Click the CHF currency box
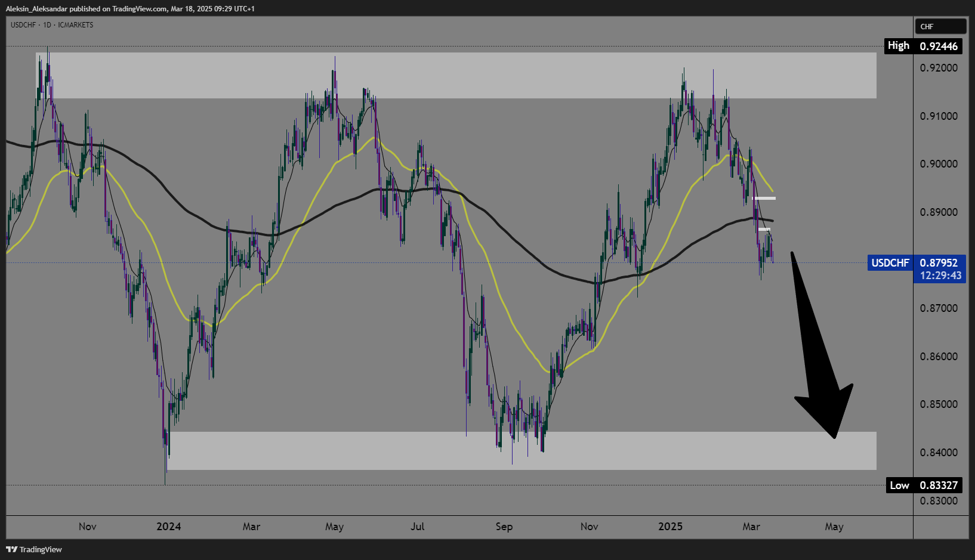Viewport: 975px width, 560px height. pyautogui.click(x=940, y=26)
